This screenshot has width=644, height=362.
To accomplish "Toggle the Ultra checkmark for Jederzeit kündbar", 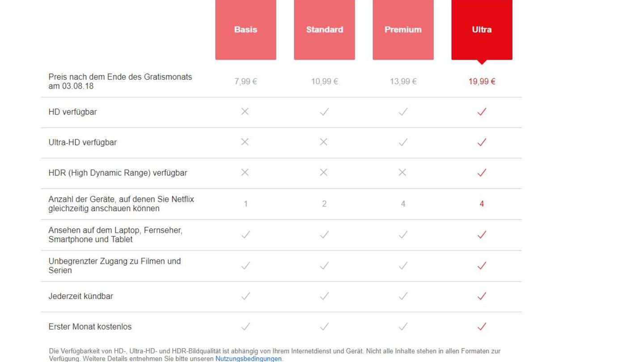I will click(481, 296).
